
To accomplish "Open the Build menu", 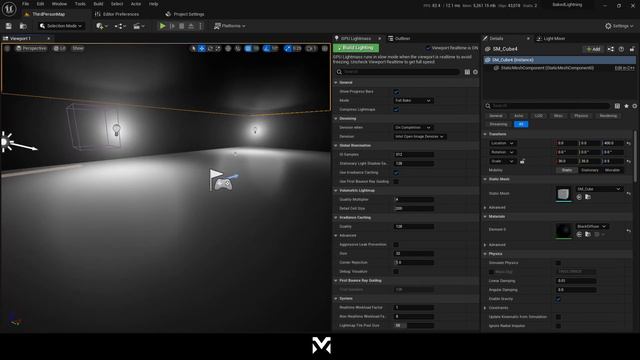I will click(x=98, y=4).
